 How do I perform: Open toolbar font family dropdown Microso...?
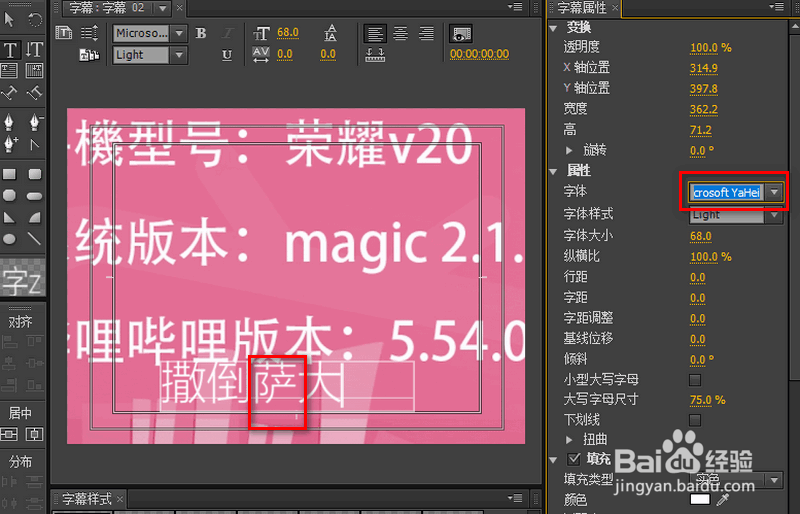coord(179,34)
